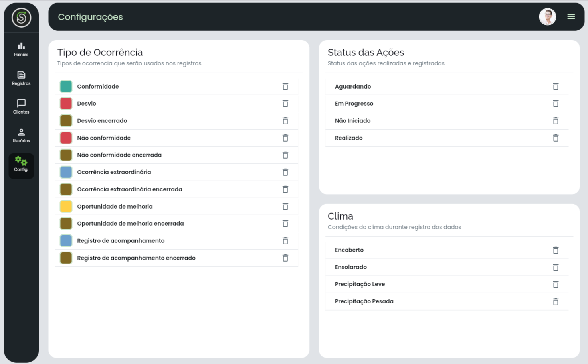This screenshot has height=364, width=588.
Task: Select the Precipitação Leve label
Action: pyautogui.click(x=360, y=284)
